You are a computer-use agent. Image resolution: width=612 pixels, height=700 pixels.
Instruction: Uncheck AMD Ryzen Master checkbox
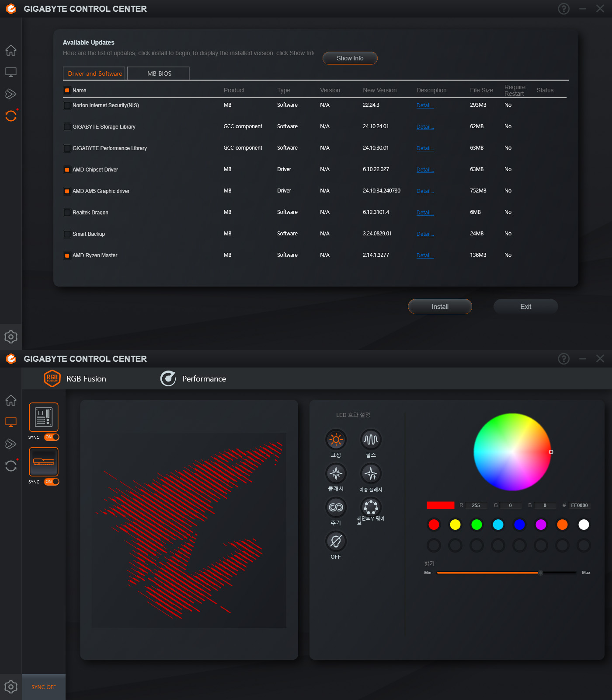point(67,255)
